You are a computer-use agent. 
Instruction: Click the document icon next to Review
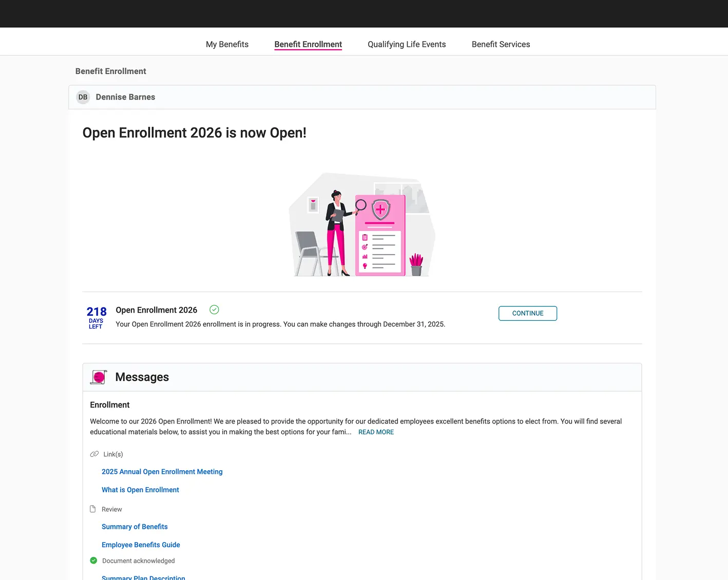93,509
